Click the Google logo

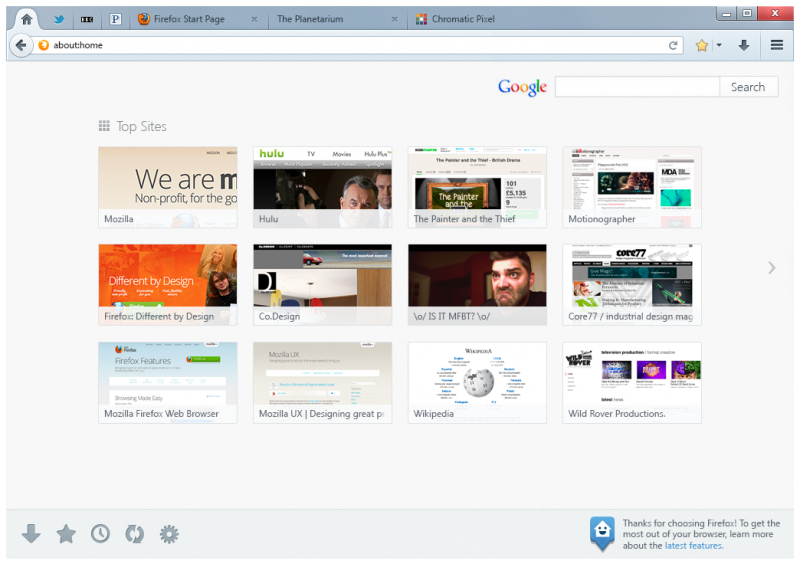click(x=522, y=87)
